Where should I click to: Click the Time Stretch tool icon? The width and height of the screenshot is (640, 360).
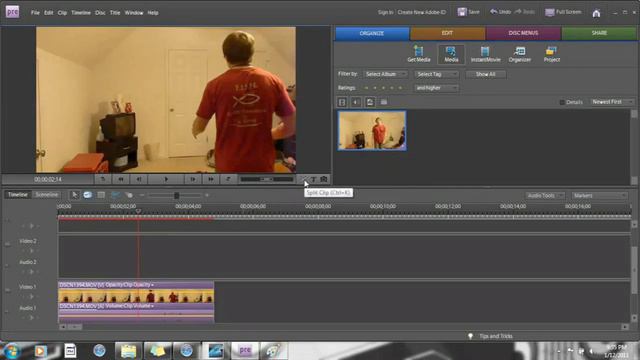coord(87,195)
